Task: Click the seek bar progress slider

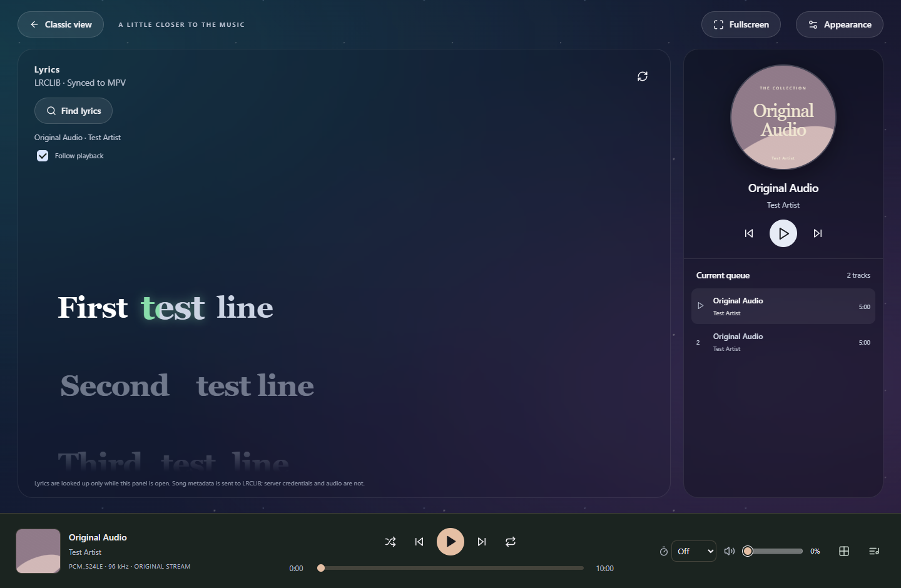Action: click(x=450, y=568)
